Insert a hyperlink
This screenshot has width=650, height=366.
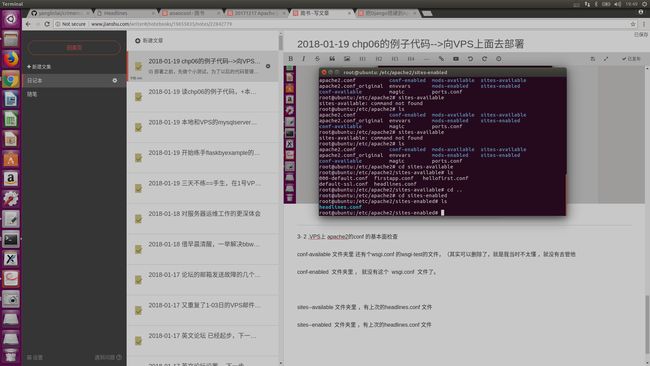point(441,58)
